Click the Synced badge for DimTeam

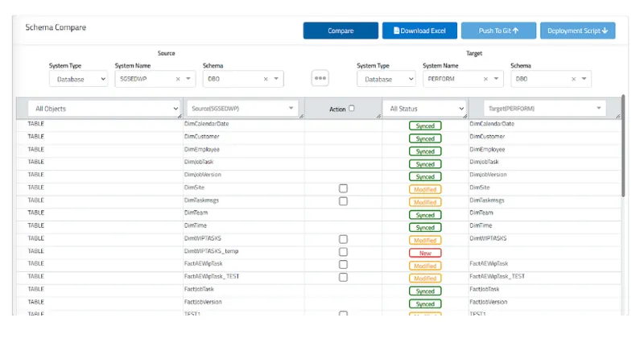point(425,215)
